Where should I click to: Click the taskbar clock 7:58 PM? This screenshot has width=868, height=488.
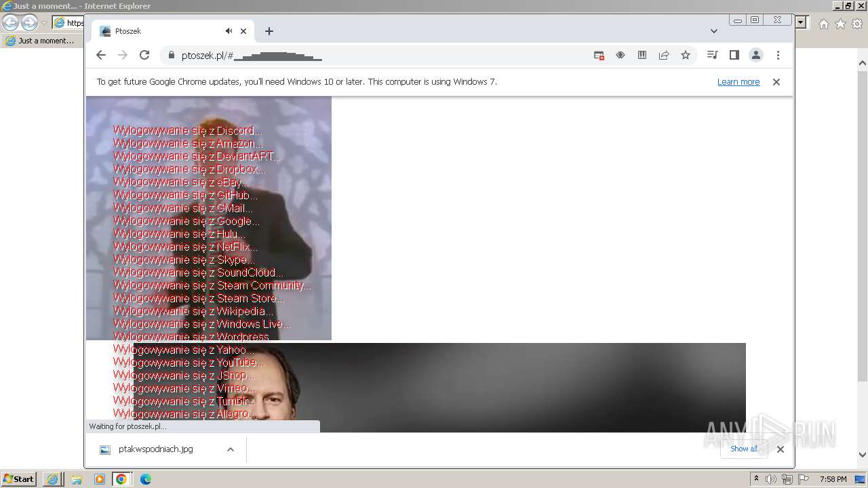tap(833, 479)
